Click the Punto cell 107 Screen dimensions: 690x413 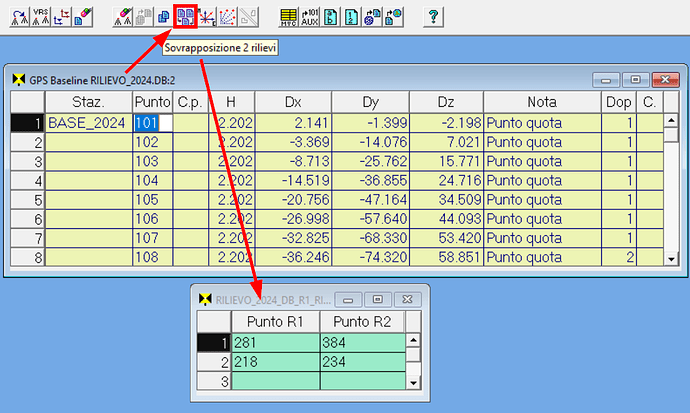coord(152,238)
